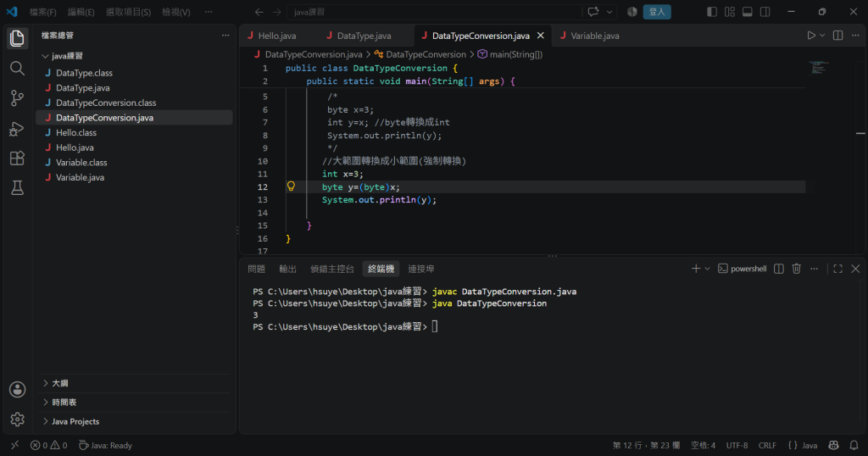
Task: Open Copilot status icon in status bar
Action: (833, 445)
